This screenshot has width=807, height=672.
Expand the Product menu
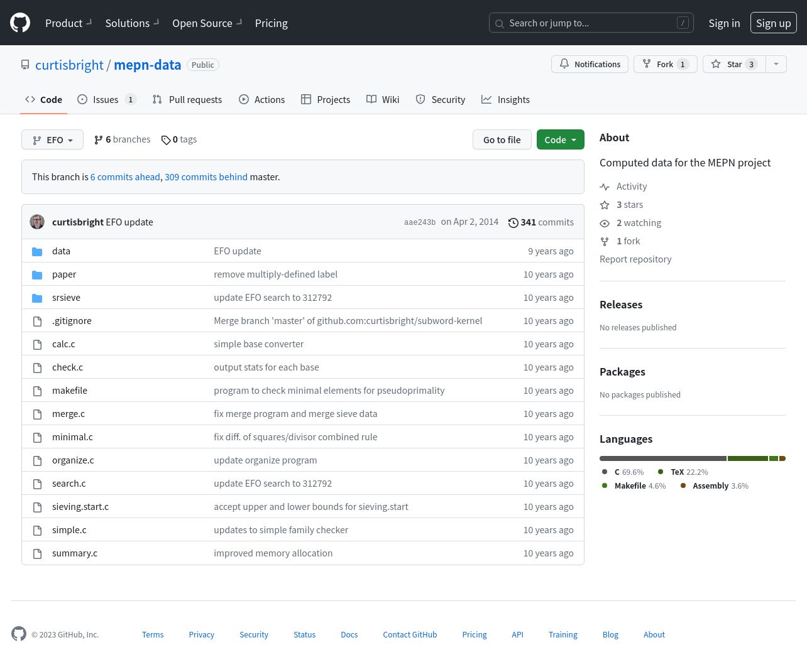point(69,23)
